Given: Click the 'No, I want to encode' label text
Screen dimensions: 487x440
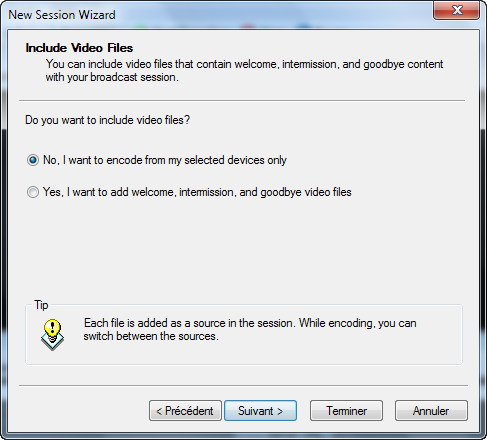Looking at the screenshot, I should click(165, 160).
